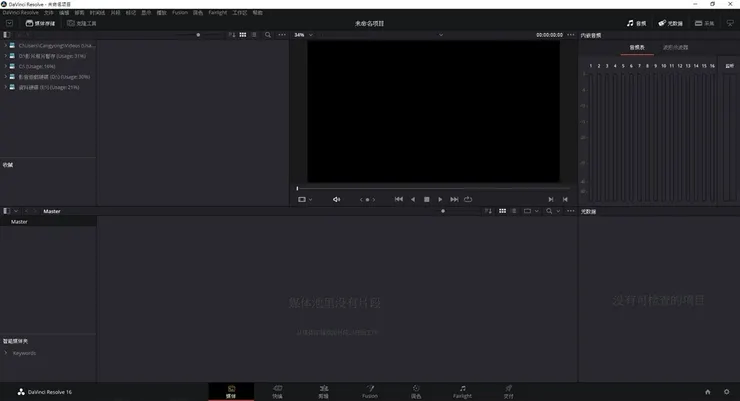Open the 克隆工具 clone tool
This screenshot has height=401, width=740.
pyautogui.click(x=82, y=23)
